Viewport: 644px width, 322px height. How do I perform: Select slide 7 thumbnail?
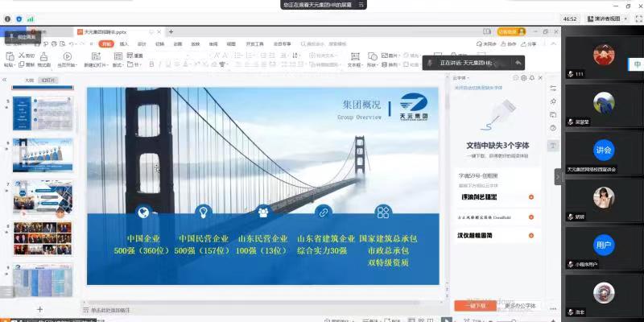[x=43, y=196]
